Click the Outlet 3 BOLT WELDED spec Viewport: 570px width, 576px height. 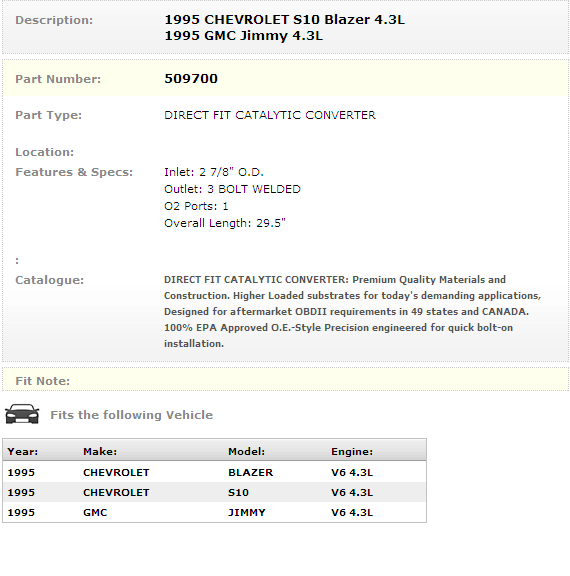(x=232, y=189)
